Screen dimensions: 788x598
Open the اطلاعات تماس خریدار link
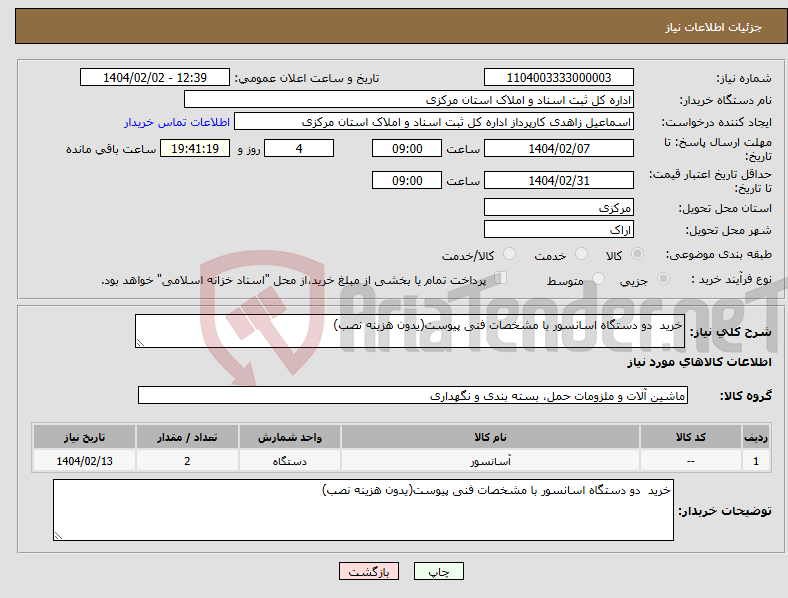tap(176, 122)
